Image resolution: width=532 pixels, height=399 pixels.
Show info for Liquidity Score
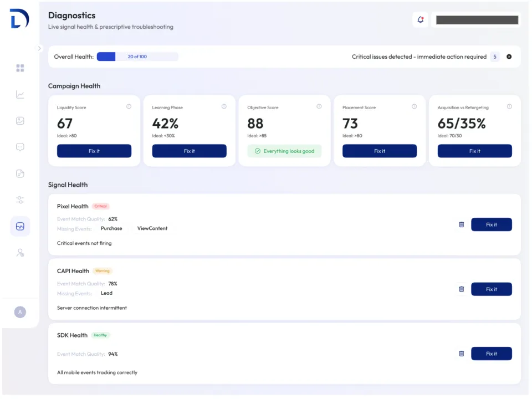pyautogui.click(x=129, y=106)
